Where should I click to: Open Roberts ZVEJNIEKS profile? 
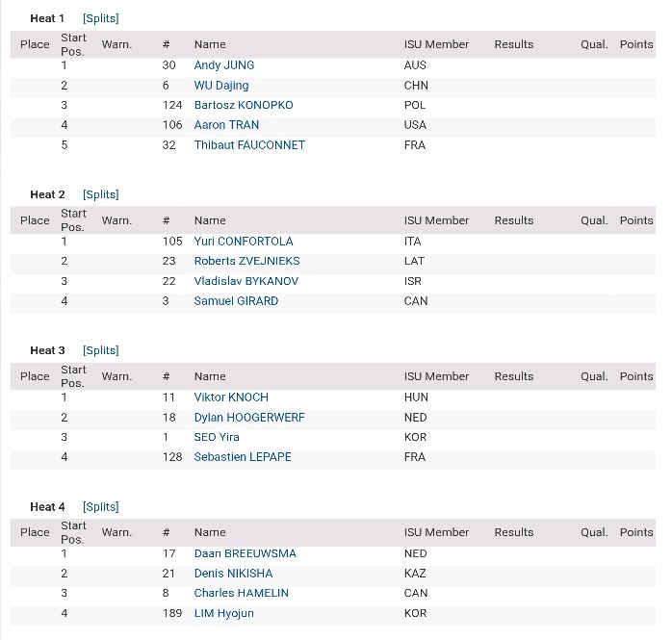tap(246, 261)
